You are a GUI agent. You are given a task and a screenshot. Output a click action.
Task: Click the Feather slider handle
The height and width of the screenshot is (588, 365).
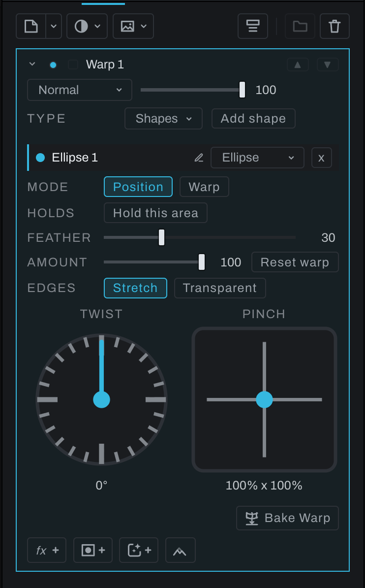(161, 237)
